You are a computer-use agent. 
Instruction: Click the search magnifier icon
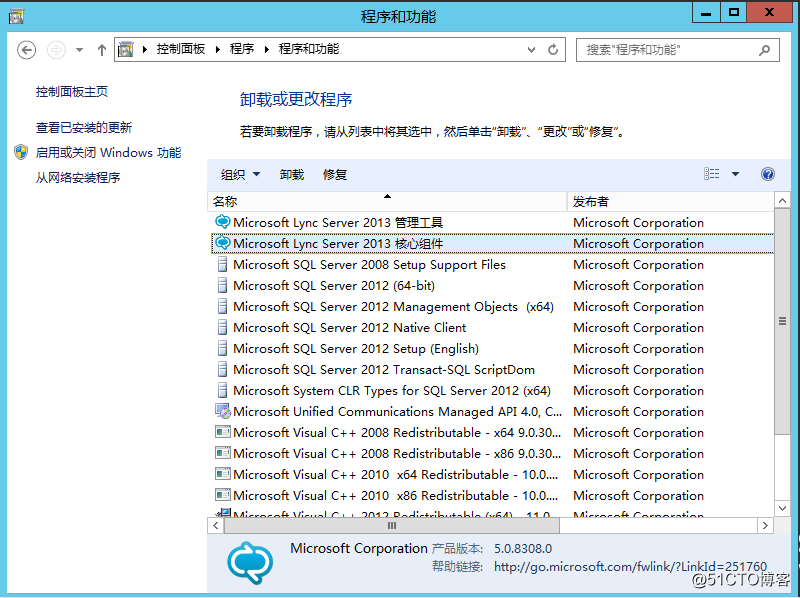(x=764, y=50)
